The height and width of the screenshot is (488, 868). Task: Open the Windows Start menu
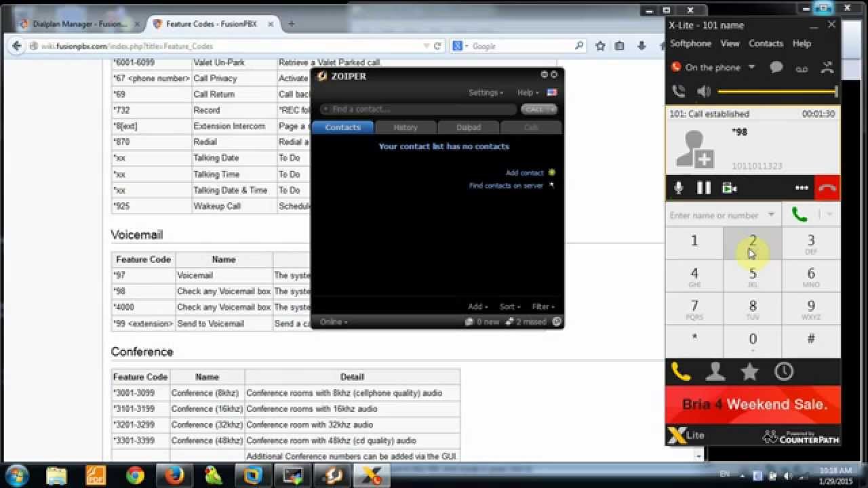point(16,474)
